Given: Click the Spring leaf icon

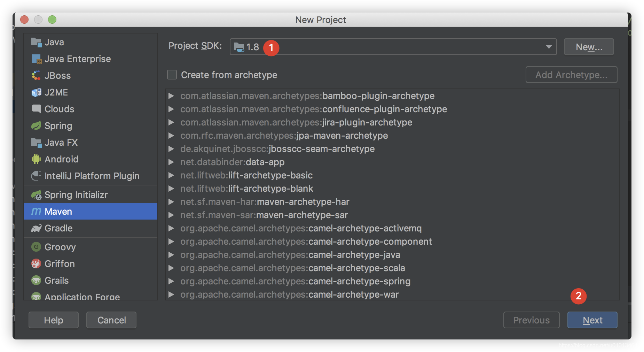Looking at the screenshot, I should pos(36,126).
